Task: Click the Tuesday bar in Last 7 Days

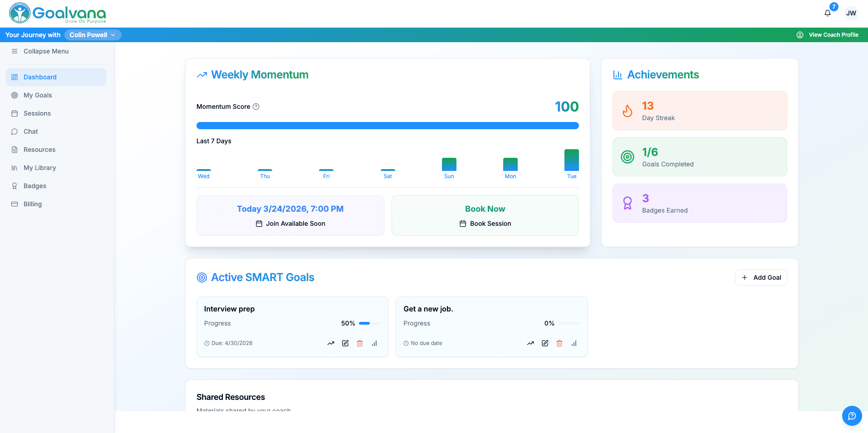Action: click(571, 161)
